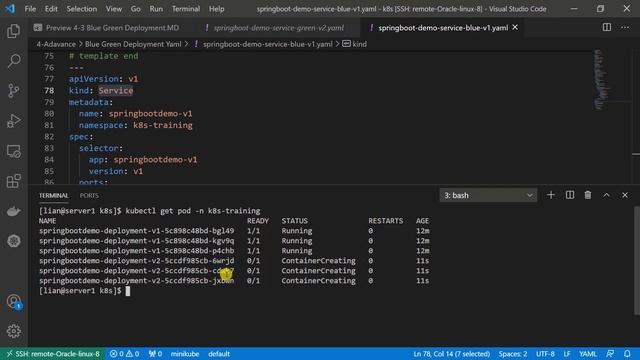Open the Docker view
This screenshot has width=640, height=360.
click(x=13, y=211)
